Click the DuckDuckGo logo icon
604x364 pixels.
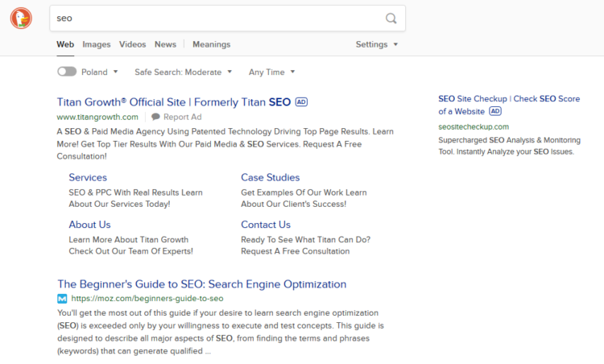click(x=21, y=18)
